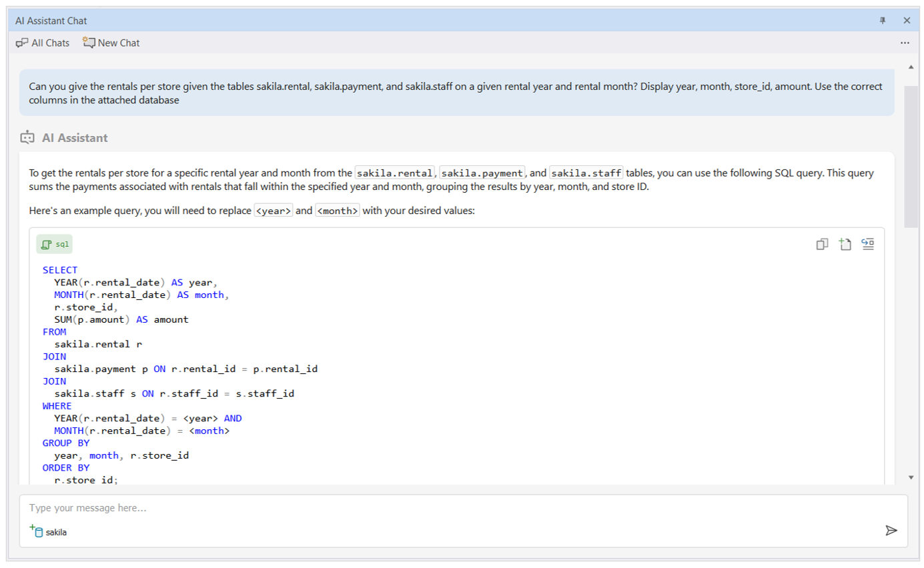Open the three-dot more options menu
This screenshot has height=568, width=924.
pos(905,43)
